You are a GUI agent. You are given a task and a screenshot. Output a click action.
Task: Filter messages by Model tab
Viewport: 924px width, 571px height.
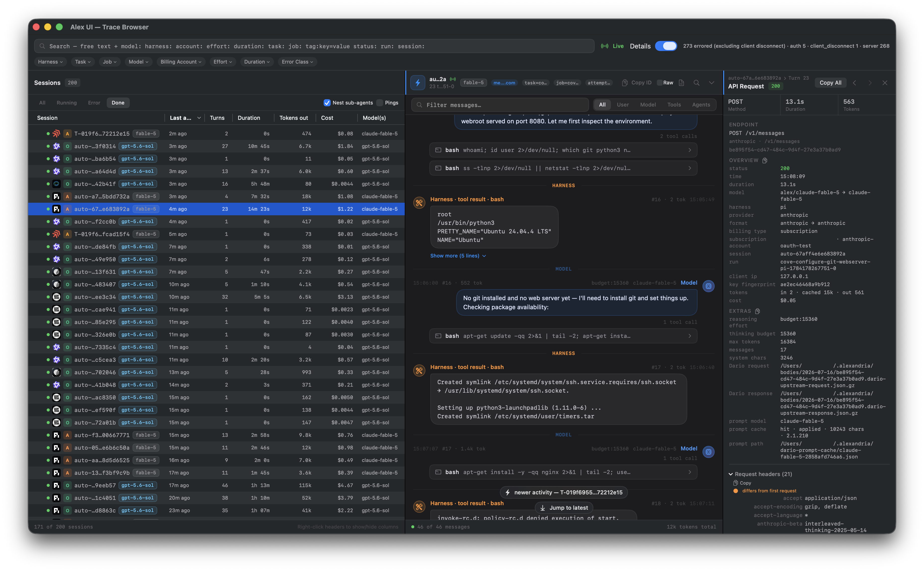click(x=648, y=105)
